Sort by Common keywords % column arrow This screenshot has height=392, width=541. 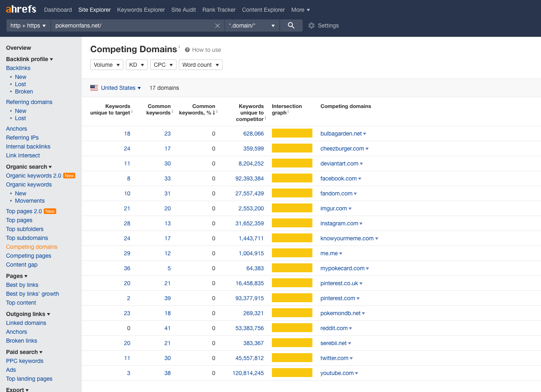[214, 113]
